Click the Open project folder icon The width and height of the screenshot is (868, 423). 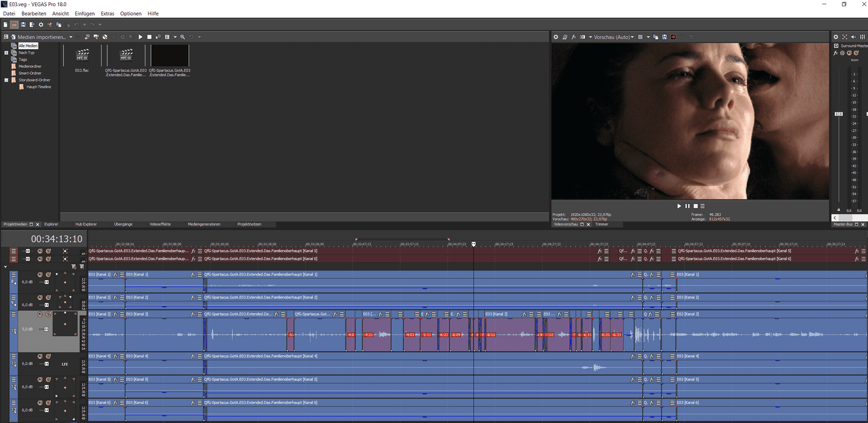coord(14,24)
